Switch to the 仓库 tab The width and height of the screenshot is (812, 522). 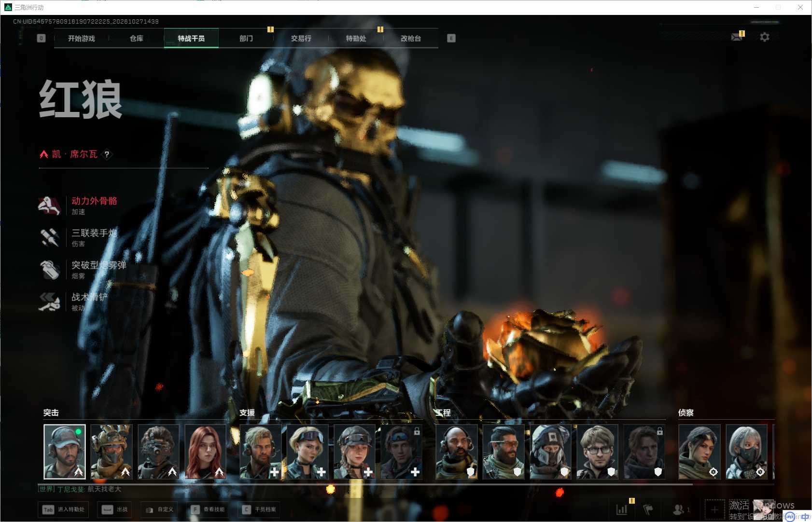(137, 39)
